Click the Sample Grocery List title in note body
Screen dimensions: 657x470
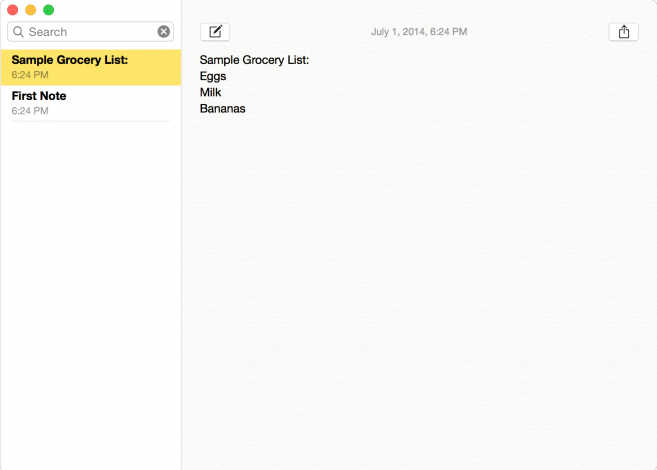point(254,60)
